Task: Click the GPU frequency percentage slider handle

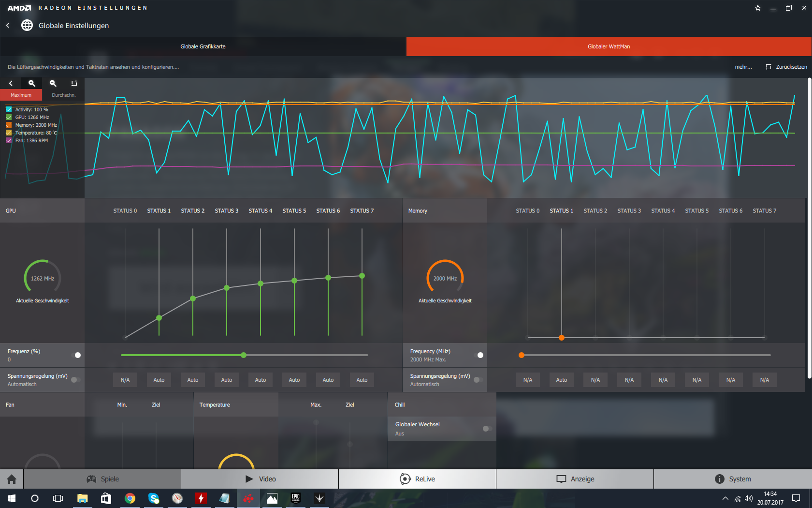Action: [x=244, y=355]
